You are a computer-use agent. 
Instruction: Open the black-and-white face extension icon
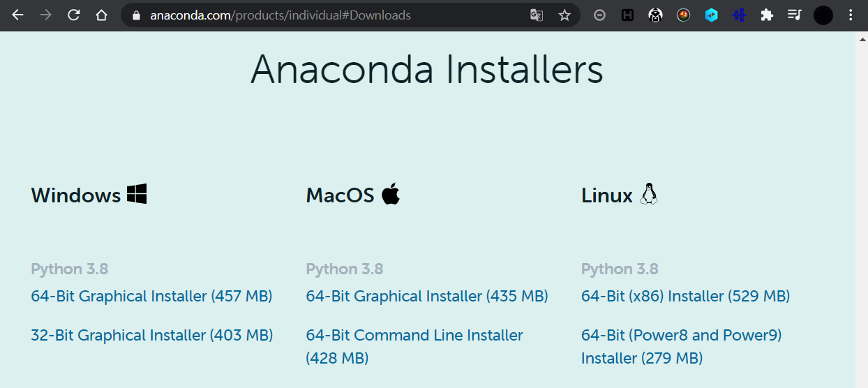click(x=655, y=15)
